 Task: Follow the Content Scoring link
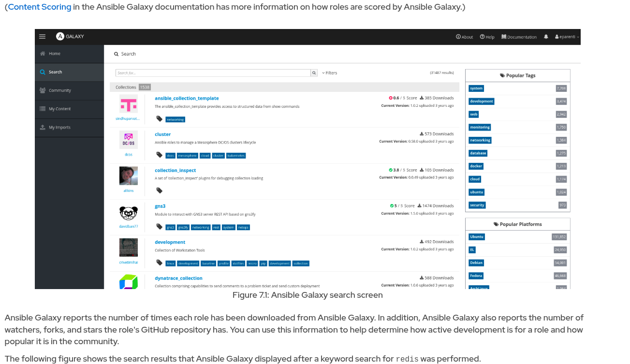pos(40,7)
